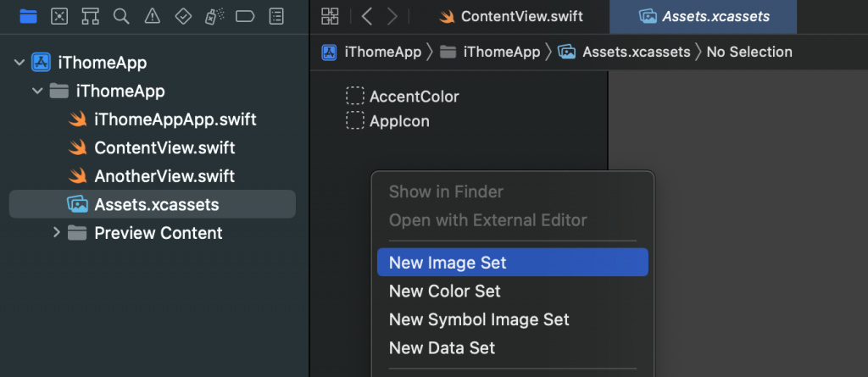
Task: Switch to Source Control navigator
Action: click(x=58, y=15)
